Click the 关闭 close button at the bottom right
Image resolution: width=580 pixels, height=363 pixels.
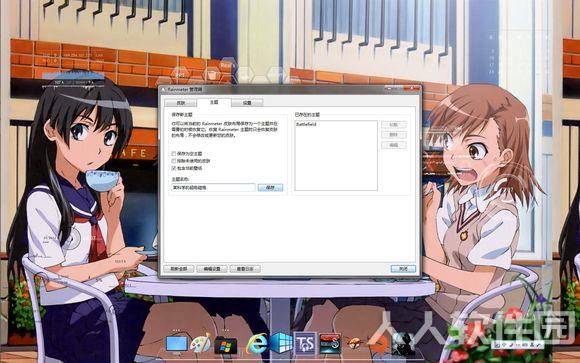(x=403, y=269)
